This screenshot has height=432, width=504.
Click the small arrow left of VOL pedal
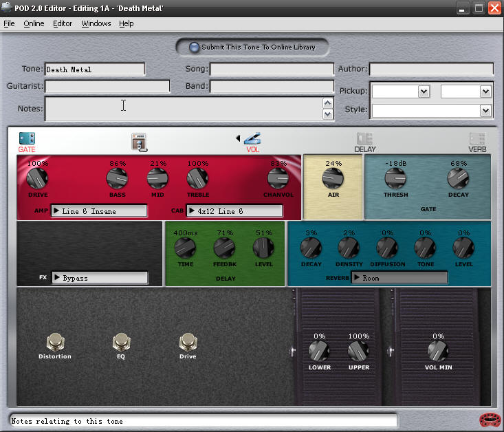tap(238, 138)
